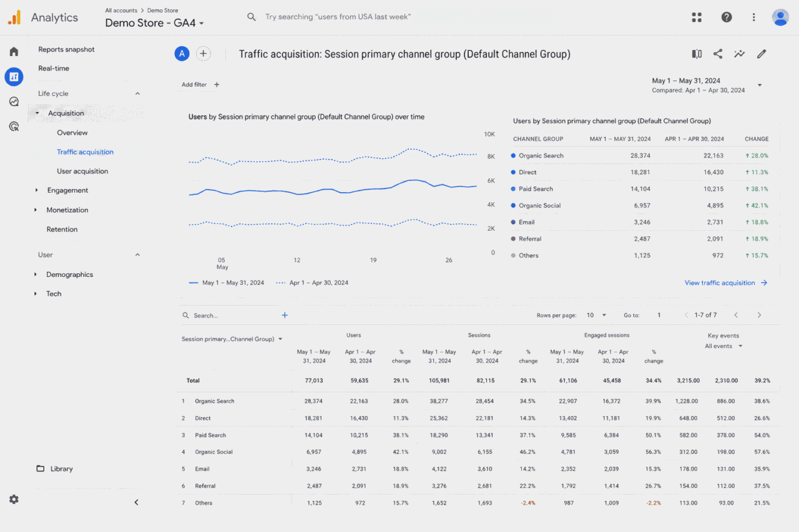Click the compare columns icon
Viewport: 799px width, 532px height.
697,54
